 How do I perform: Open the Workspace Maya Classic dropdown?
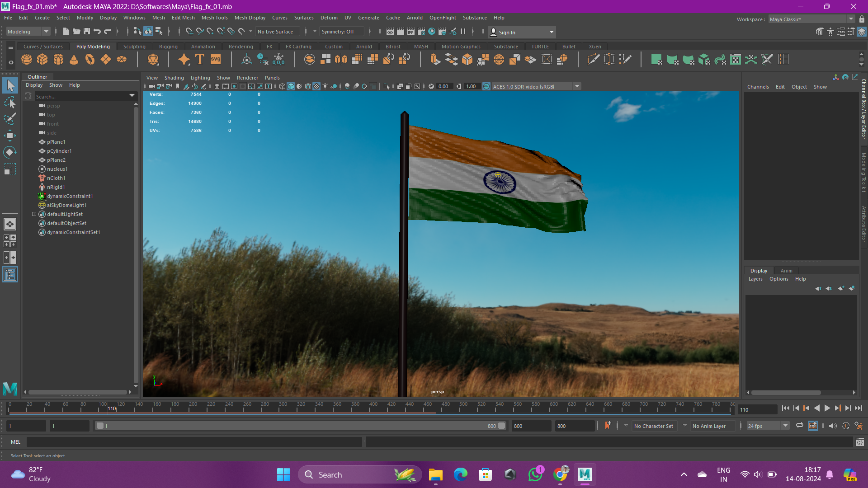pyautogui.click(x=811, y=19)
